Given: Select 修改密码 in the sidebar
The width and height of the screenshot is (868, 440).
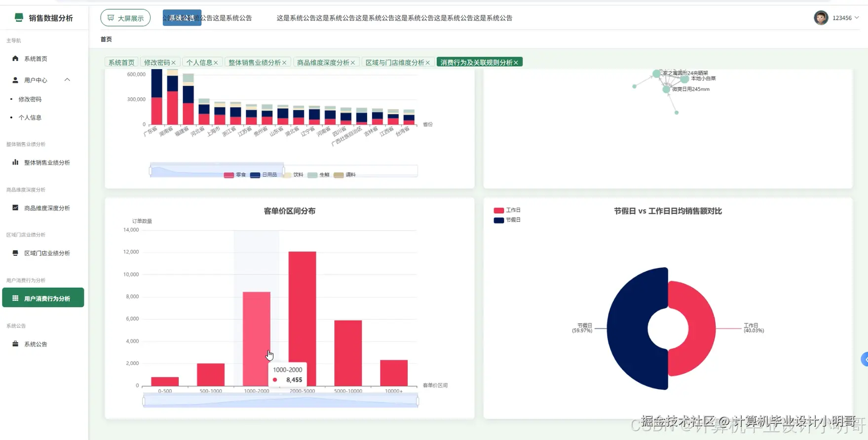Looking at the screenshot, I should [x=30, y=99].
